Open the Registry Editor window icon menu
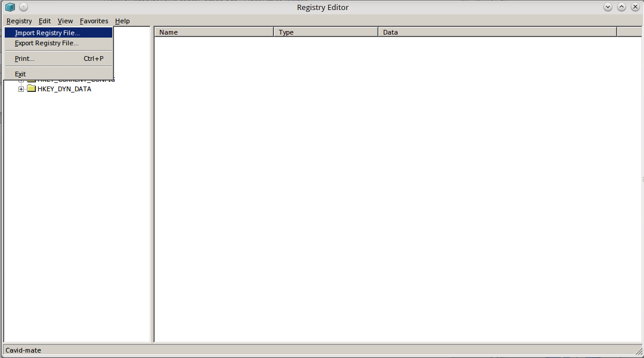The height and width of the screenshot is (358, 644). pos(10,7)
